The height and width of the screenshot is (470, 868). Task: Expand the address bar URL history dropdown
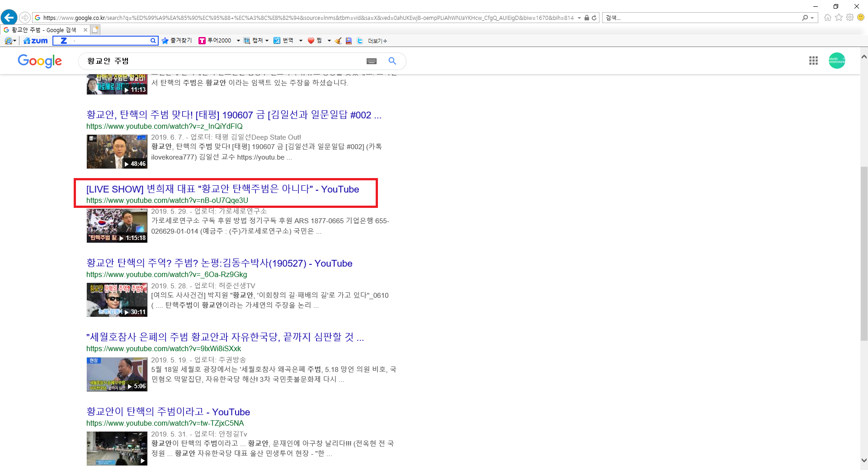[579, 18]
